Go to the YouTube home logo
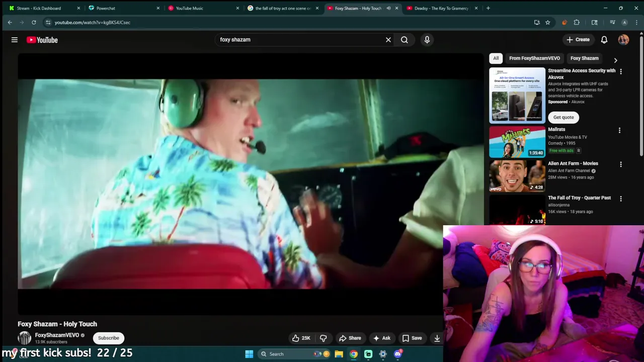The image size is (644, 362). pos(42,40)
